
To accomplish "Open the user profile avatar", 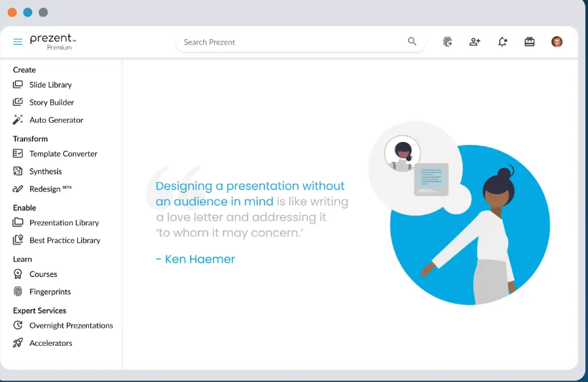I will [x=557, y=42].
